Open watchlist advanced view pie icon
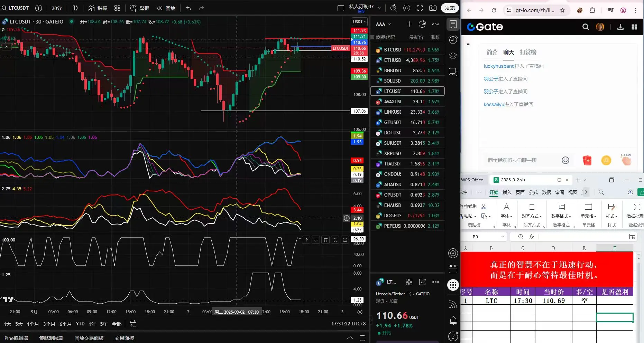Screen dimensions: 644x343 [422, 24]
